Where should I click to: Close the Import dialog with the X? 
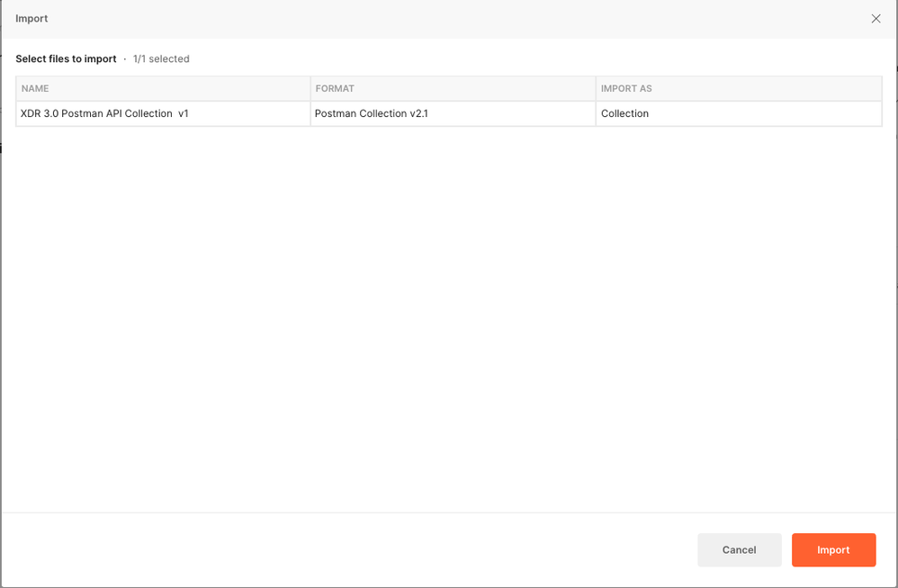pos(876,19)
